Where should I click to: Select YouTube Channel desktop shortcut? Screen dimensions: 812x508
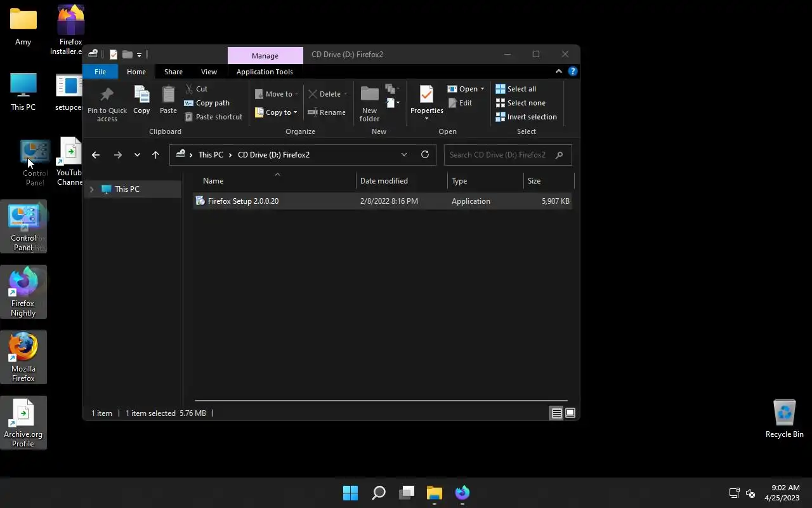pos(70,162)
